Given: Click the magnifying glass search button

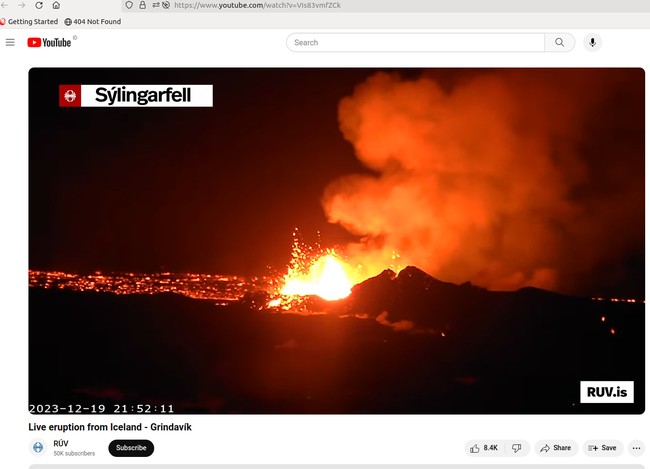Looking at the screenshot, I should point(560,42).
